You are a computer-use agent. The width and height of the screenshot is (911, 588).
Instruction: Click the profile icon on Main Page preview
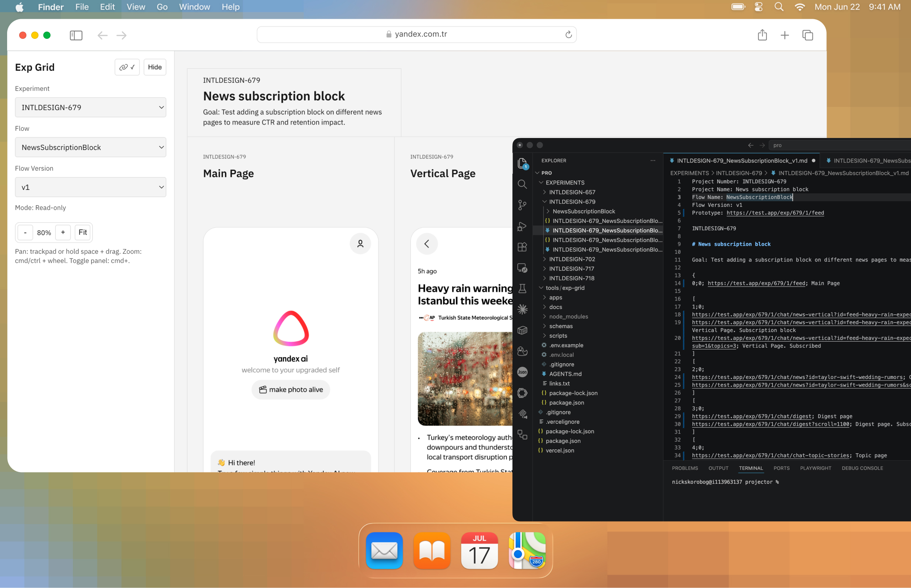pyautogui.click(x=360, y=244)
